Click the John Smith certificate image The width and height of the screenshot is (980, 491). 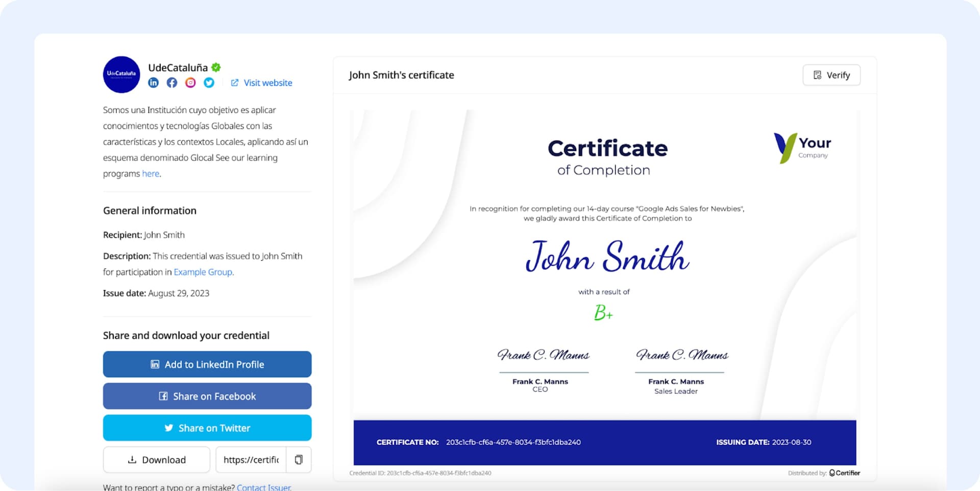point(605,286)
